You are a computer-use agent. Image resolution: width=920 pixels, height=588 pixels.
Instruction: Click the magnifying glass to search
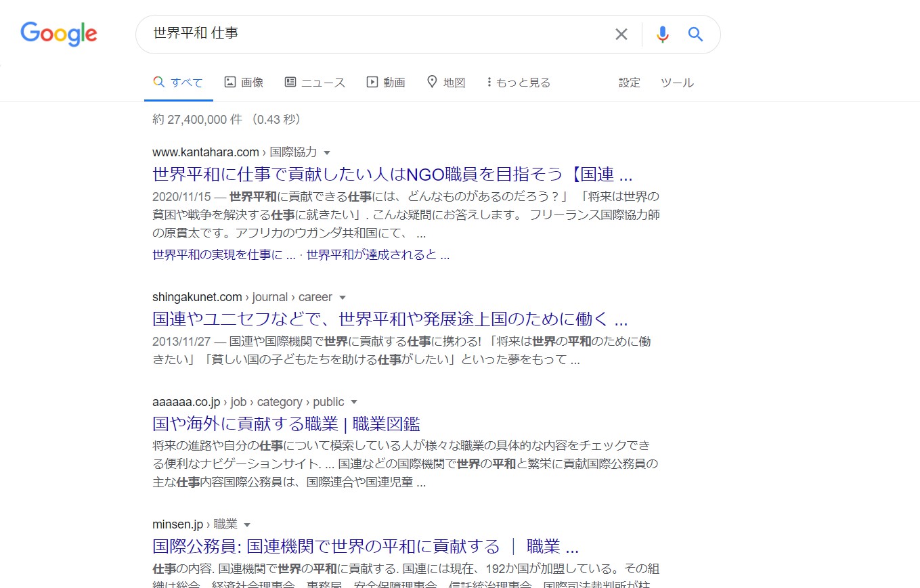(x=695, y=34)
